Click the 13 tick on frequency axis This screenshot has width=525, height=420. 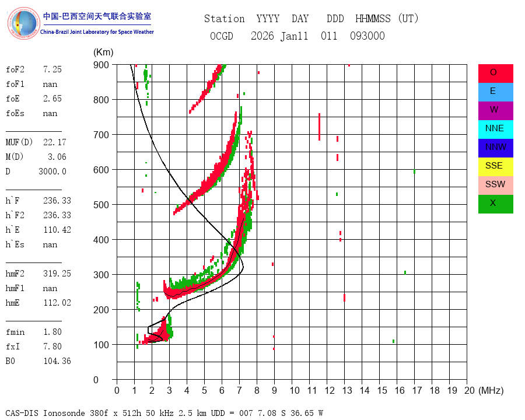pyautogui.click(x=347, y=390)
